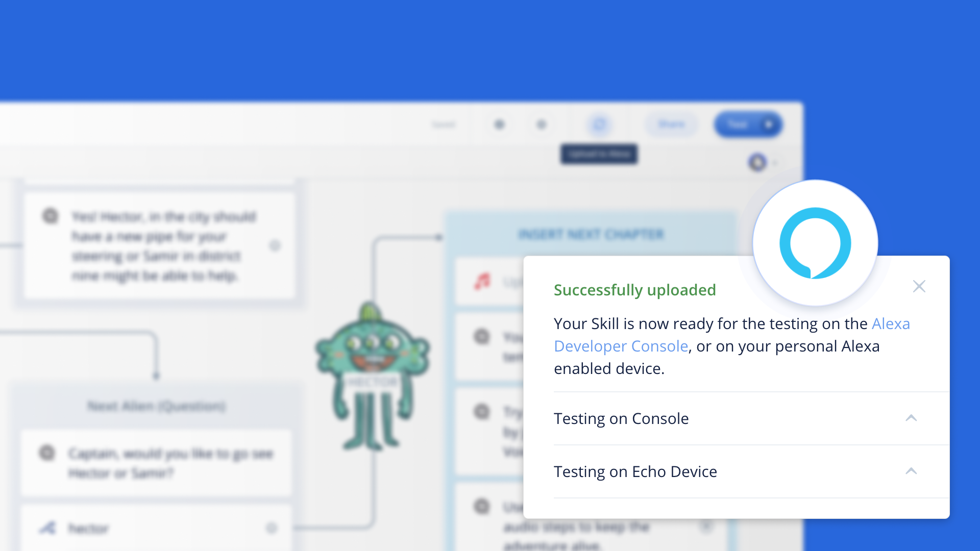Screen dimensions: 980x551
Task: Open the dropdown arrow beside the avatar
Action: 775,163
